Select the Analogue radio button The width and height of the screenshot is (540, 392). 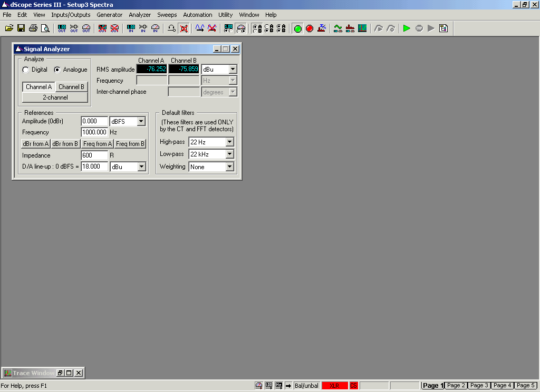click(57, 70)
